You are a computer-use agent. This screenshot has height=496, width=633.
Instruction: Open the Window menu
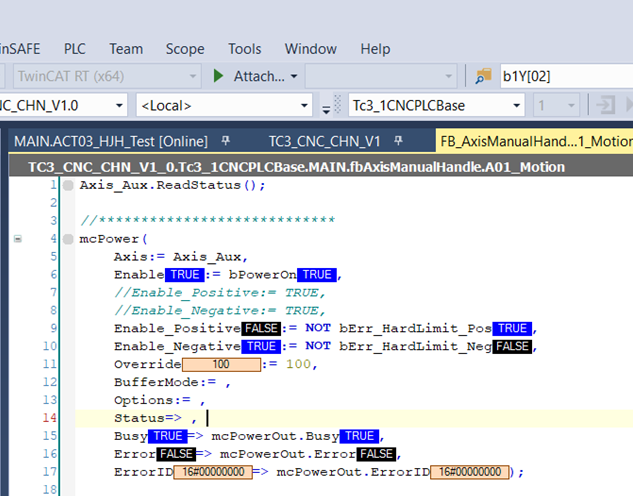click(310, 49)
